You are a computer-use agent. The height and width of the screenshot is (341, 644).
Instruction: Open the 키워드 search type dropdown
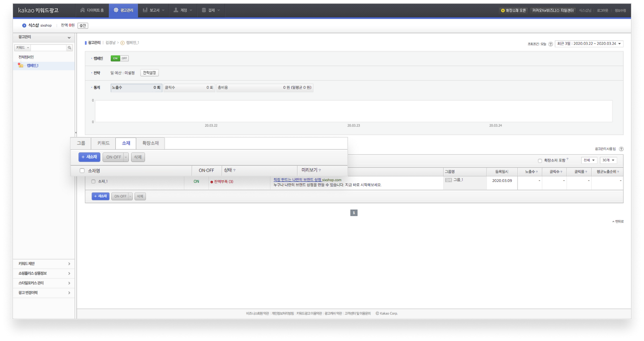click(23, 47)
